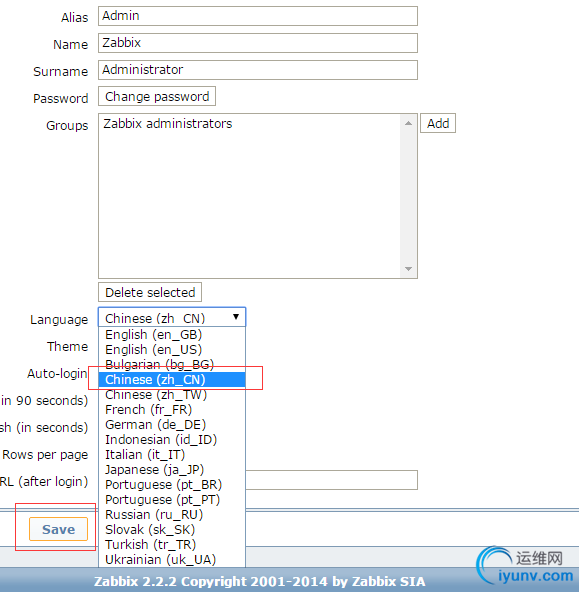Select Zabbix administrators in Groups list
This screenshot has width=579, height=592.
pos(168,124)
